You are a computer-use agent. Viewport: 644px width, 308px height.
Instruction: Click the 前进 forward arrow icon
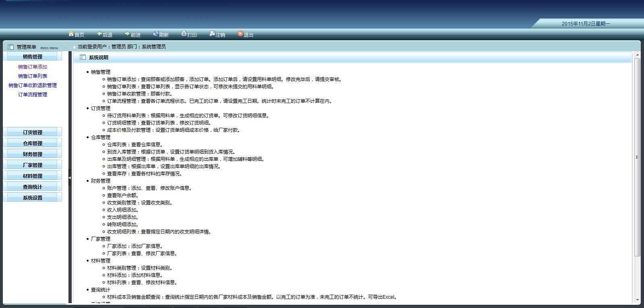[127, 34]
